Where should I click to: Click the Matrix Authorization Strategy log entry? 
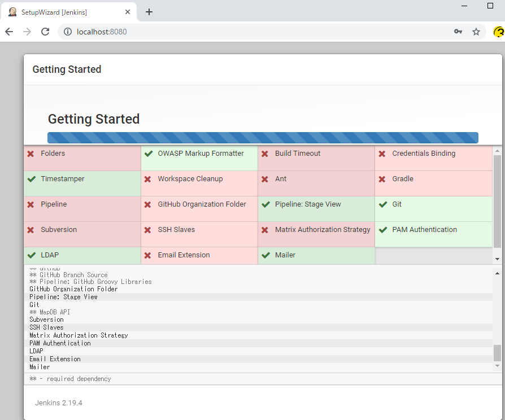79,335
